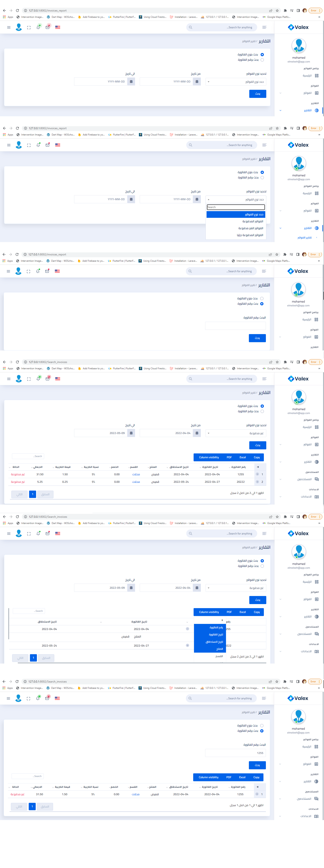Click 'الفواتير' chart icon in open-dropdown panel sidebar

point(317,211)
